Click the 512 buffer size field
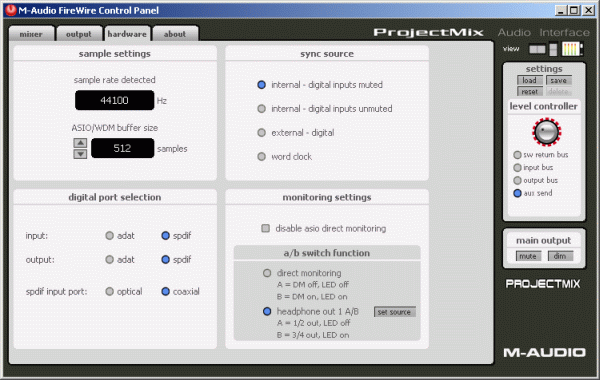 tap(122, 148)
